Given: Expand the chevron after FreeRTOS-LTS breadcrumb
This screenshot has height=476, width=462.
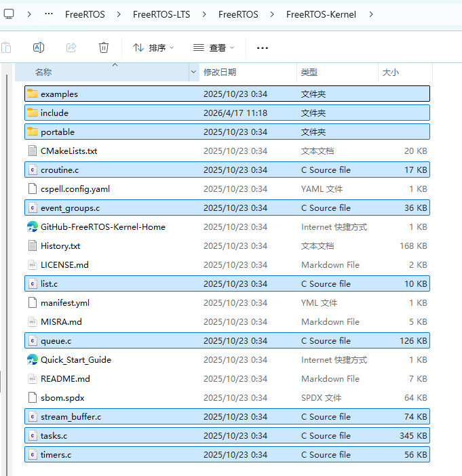Looking at the screenshot, I should (x=204, y=14).
